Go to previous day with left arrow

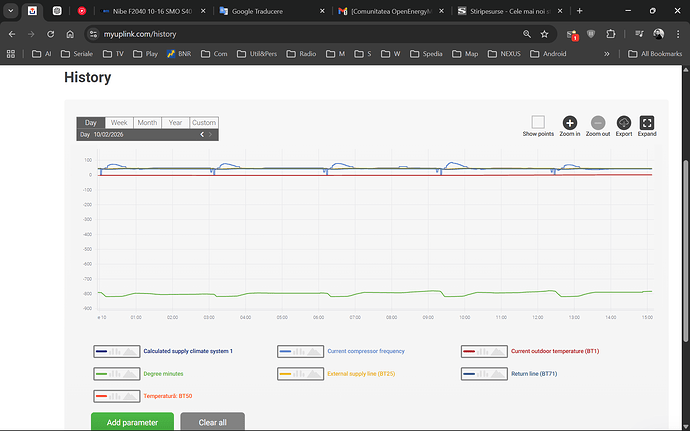point(202,134)
